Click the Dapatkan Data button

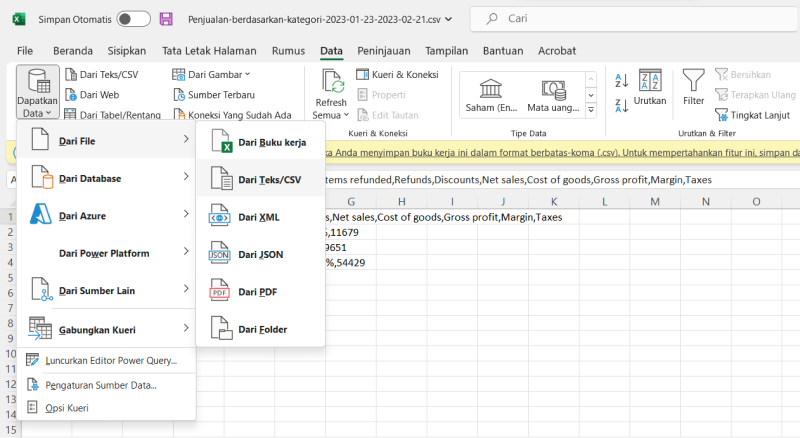tap(37, 92)
